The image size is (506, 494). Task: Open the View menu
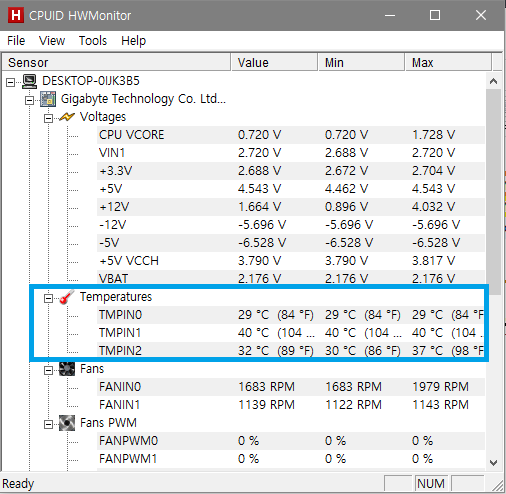(x=52, y=41)
